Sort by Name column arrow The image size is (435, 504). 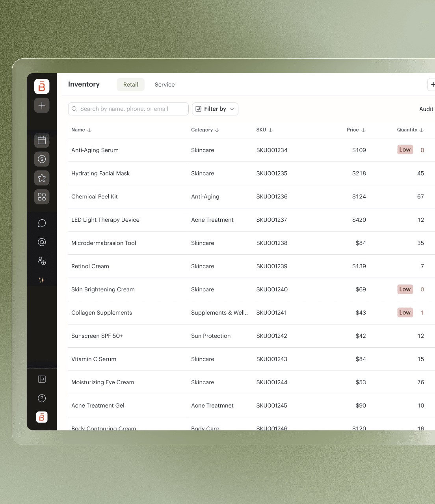pyautogui.click(x=89, y=130)
